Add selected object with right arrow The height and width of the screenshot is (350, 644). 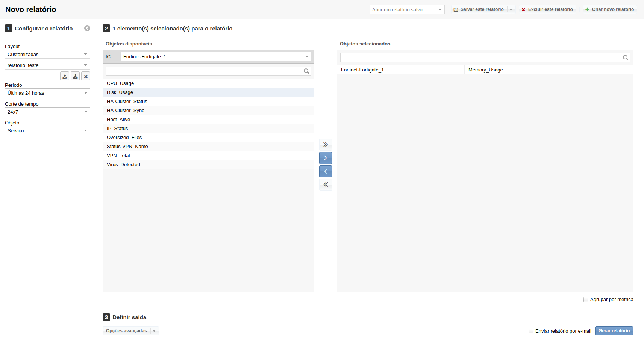(x=326, y=158)
